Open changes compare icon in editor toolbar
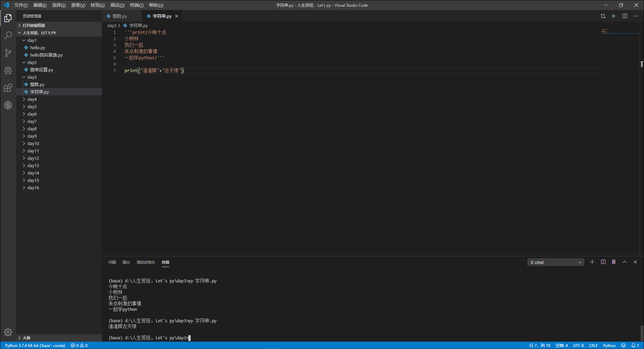The height and width of the screenshot is (349, 644). [603, 16]
